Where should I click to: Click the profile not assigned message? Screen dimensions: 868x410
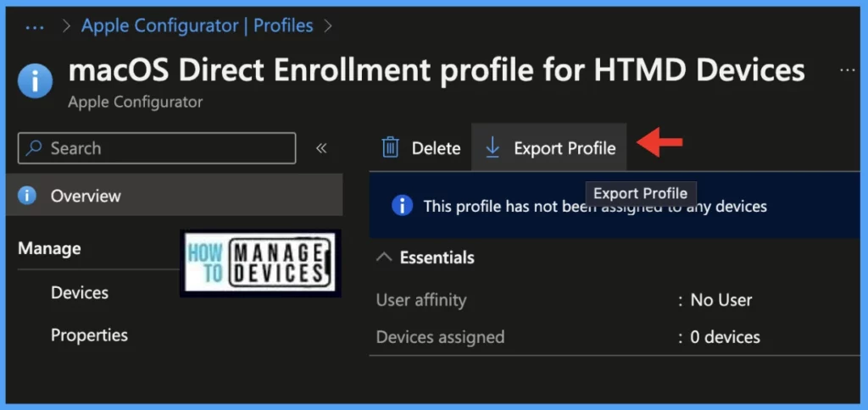point(595,207)
